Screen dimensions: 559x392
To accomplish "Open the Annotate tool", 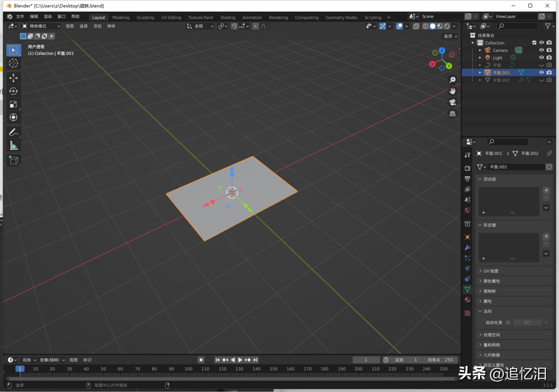I will tap(14, 132).
